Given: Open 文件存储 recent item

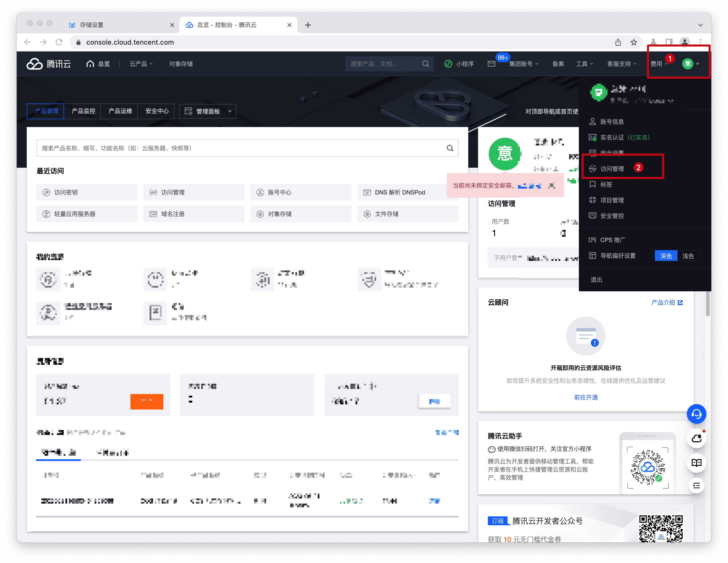Looking at the screenshot, I should [408, 214].
